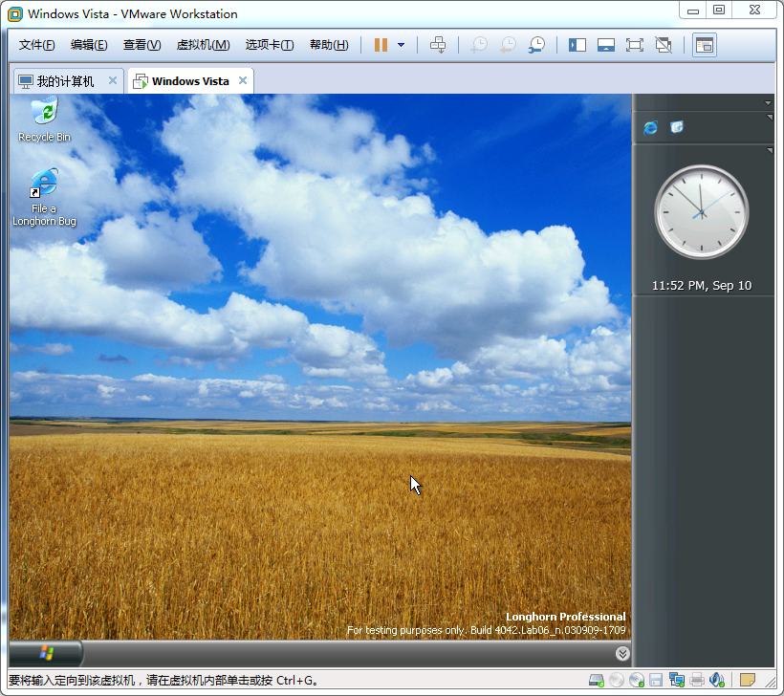The height and width of the screenshot is (696, 784).
Task: Click the second CD/DVD drive status icon
Action: click(637, 680)
